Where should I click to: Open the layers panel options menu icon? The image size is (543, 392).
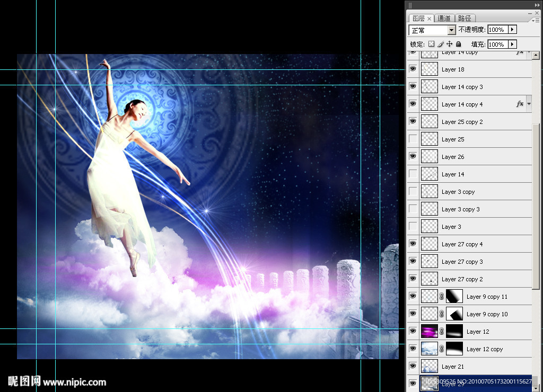point(536,21)
